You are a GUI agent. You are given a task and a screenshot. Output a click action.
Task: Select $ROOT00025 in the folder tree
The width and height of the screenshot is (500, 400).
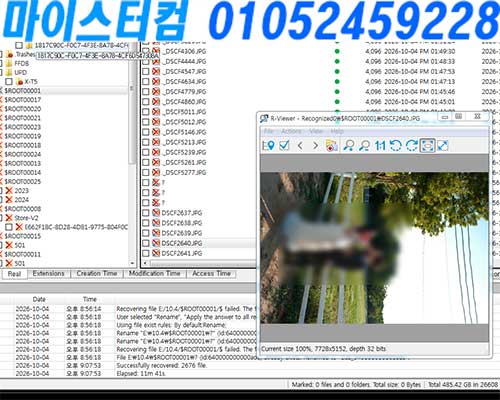coord(22,182)
